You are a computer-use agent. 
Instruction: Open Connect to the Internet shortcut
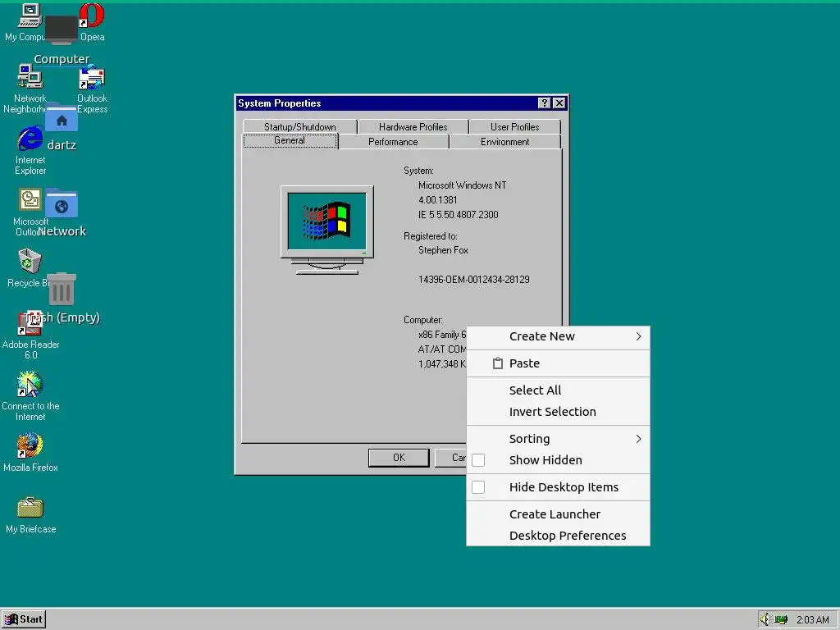point(30,384)
